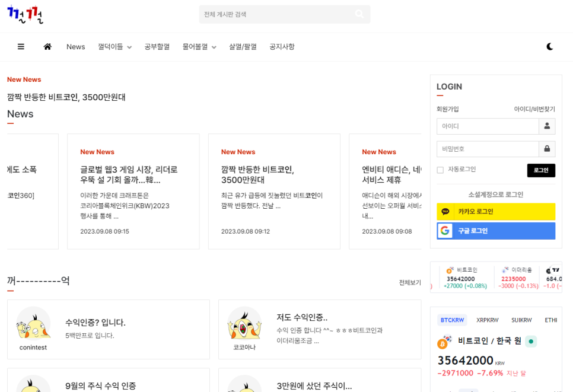Click the search magnifier icon
This screenshot has width=573, height=392.
tap(359, 14)
